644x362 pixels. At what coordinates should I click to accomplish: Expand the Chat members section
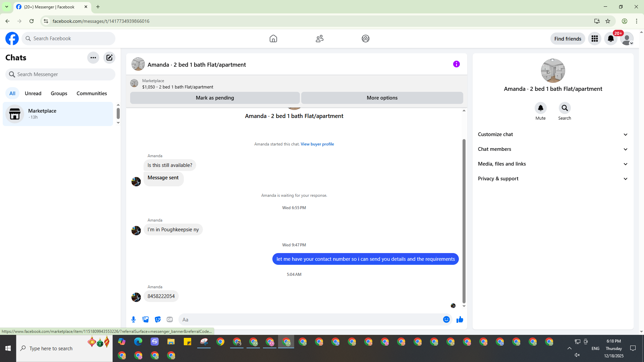click(x=553, y=149)
